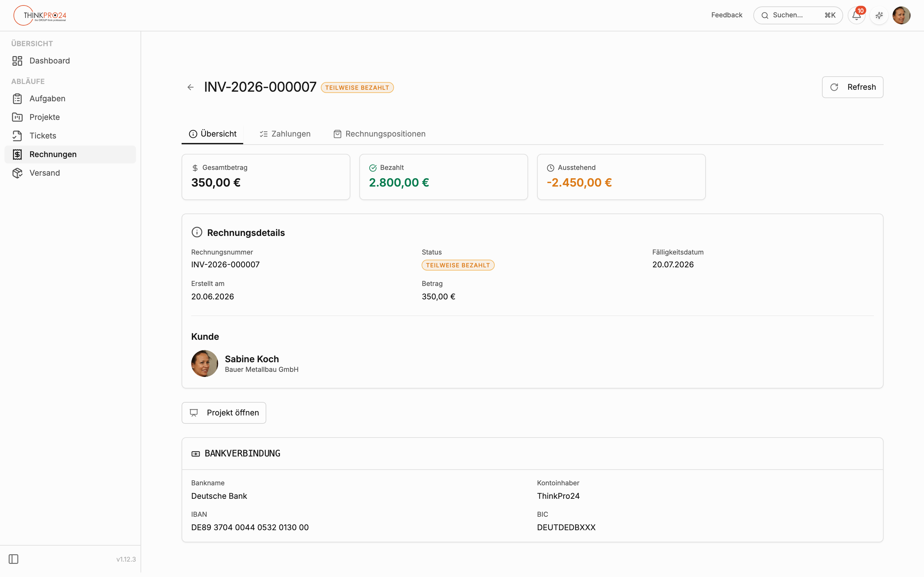This screenshot has width=924, height=577.
Task: Go to the Projekte section
Action: [x=70, y=117]
